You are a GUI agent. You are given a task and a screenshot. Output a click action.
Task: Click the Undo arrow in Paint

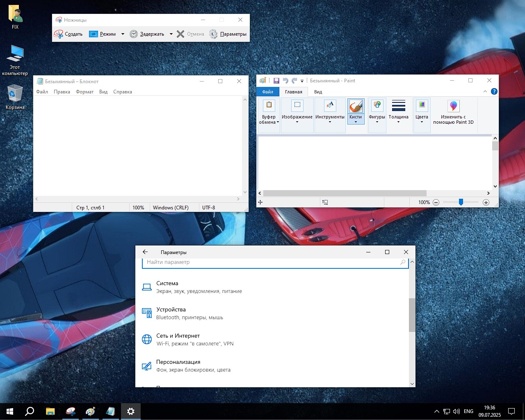pyautogui.click(x=285, y=81)
